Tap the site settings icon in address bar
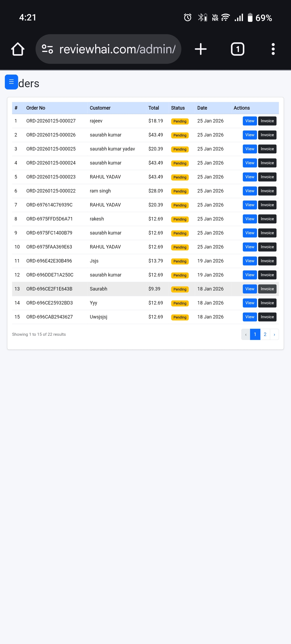The image size is (291, 644). click(x=47, y=49)
